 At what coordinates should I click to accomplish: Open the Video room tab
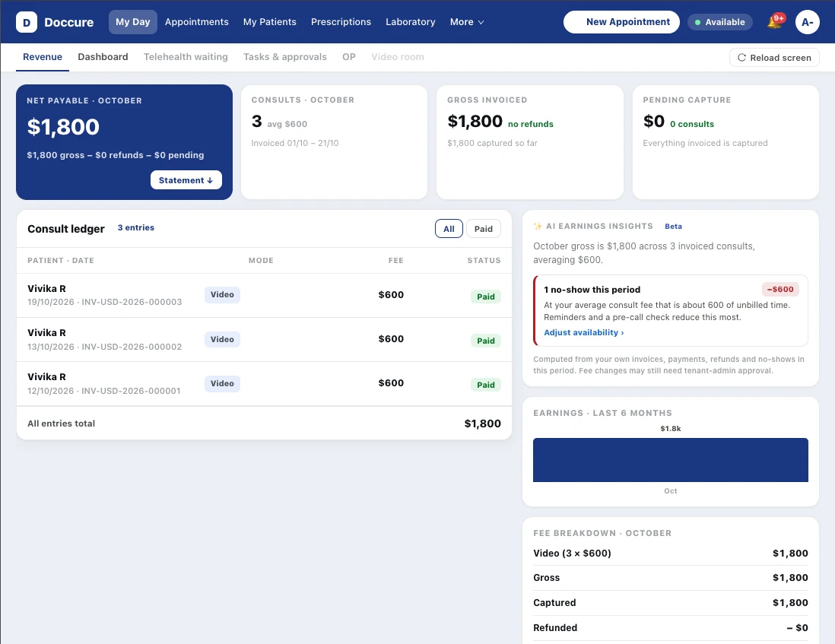[397, 57]
